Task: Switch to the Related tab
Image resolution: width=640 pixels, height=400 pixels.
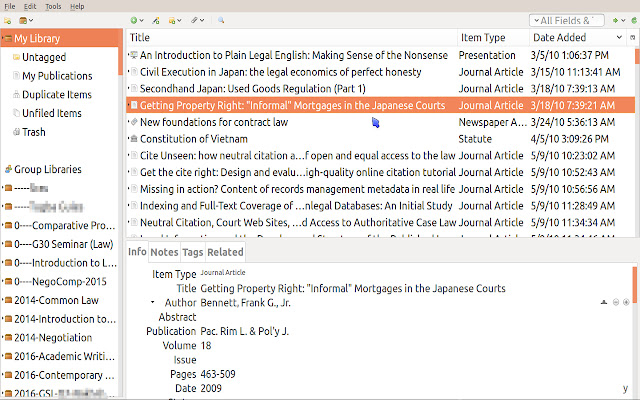Action: click(225, 252)
